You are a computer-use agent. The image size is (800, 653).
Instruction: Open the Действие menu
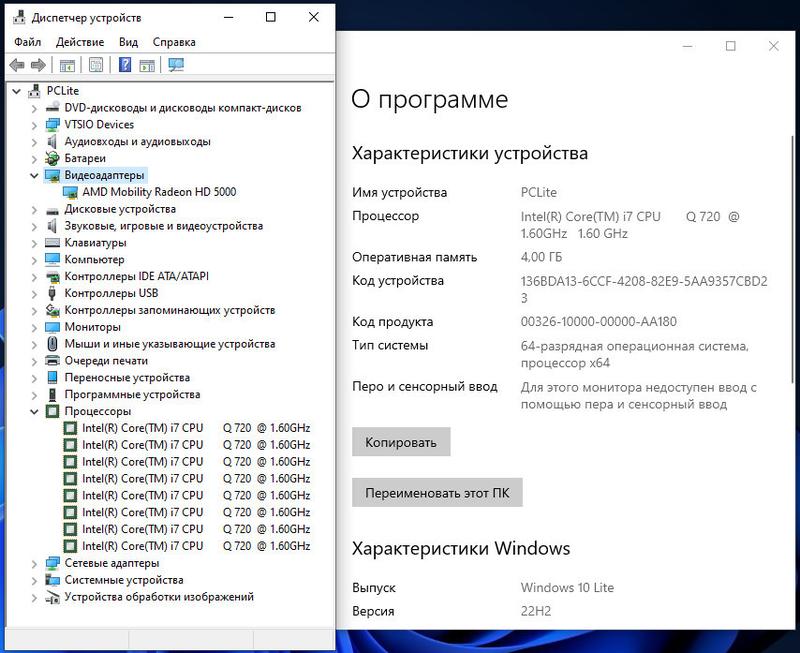point(80,42)
